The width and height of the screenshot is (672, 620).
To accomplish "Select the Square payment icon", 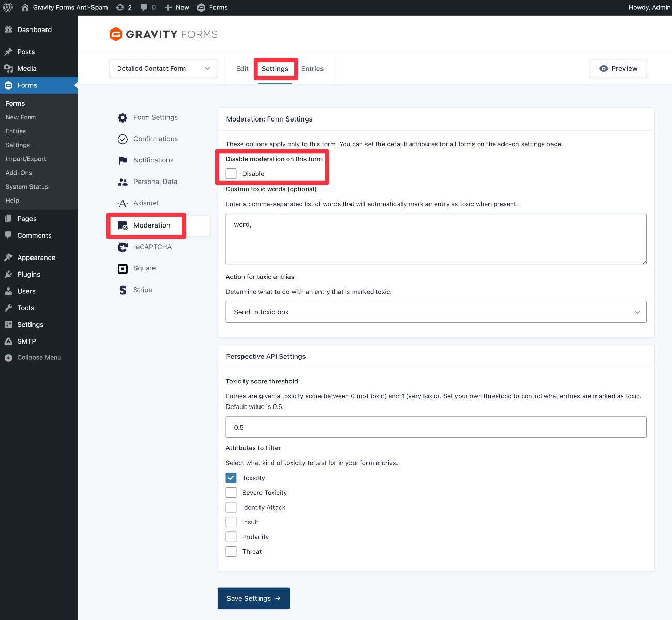I will (x=122, y=268).
